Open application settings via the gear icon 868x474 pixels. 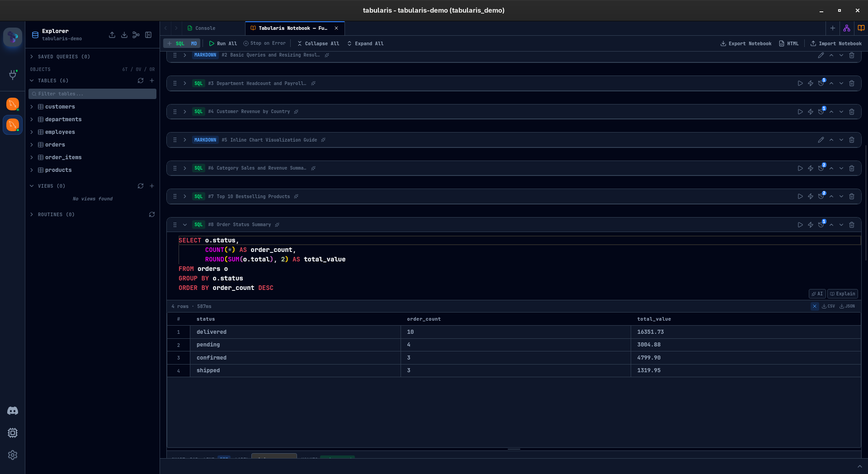point(13,455)
